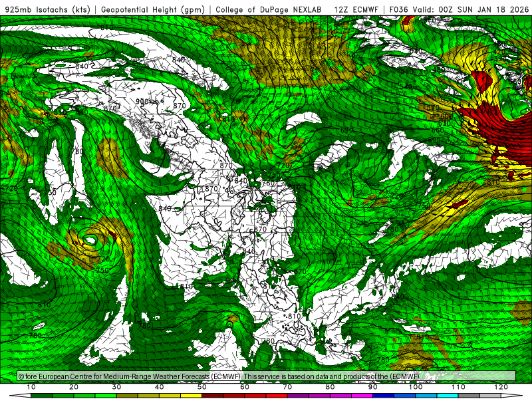Click the darkest green swatch at 10 knots

click(41, 396)
